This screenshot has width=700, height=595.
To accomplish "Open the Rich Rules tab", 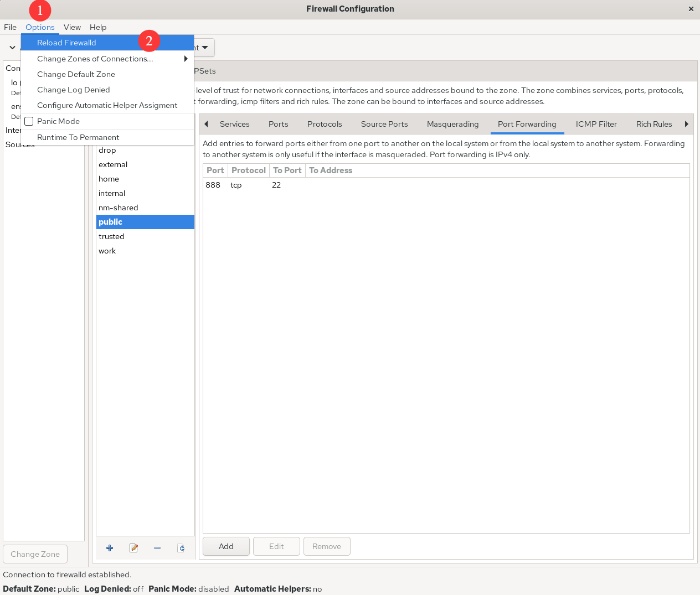I will [653, 124].
